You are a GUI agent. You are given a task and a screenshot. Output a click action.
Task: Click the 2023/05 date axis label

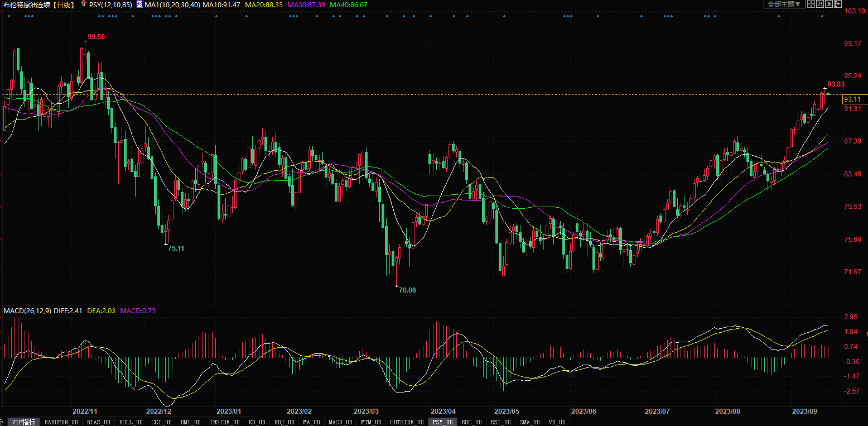click(x=507, y=411)
